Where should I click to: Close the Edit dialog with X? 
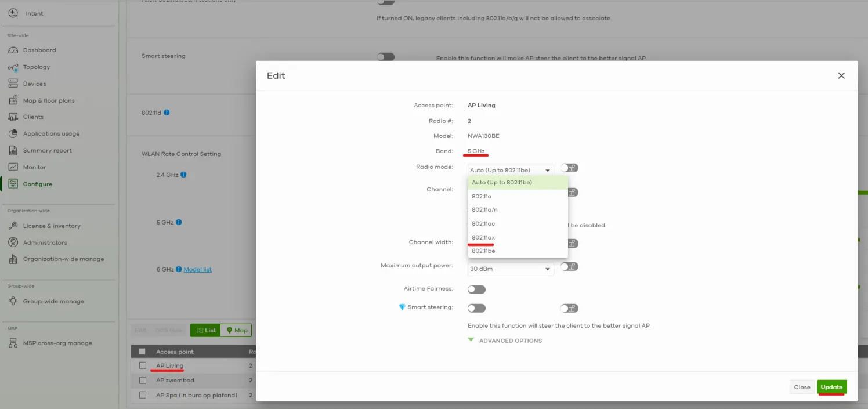click(x=841, y=76)
